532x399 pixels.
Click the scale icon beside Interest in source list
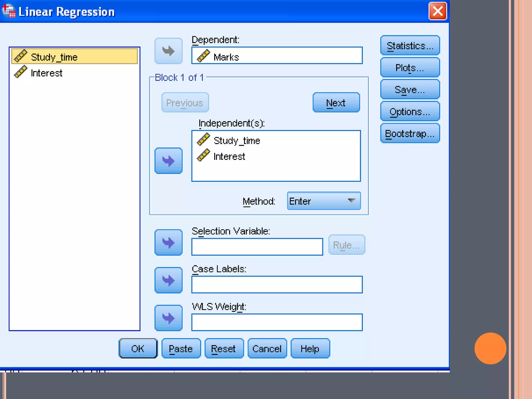point(21,72)
